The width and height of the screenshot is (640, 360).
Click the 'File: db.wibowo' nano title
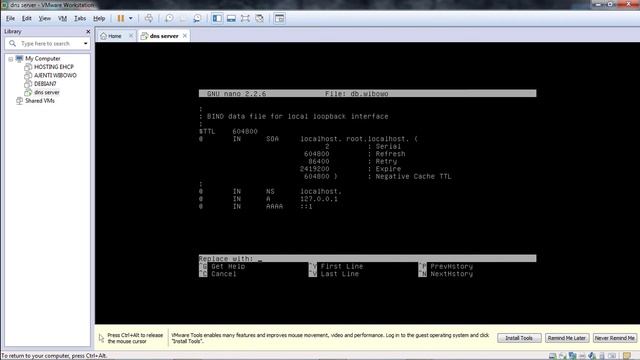[357, 94]
